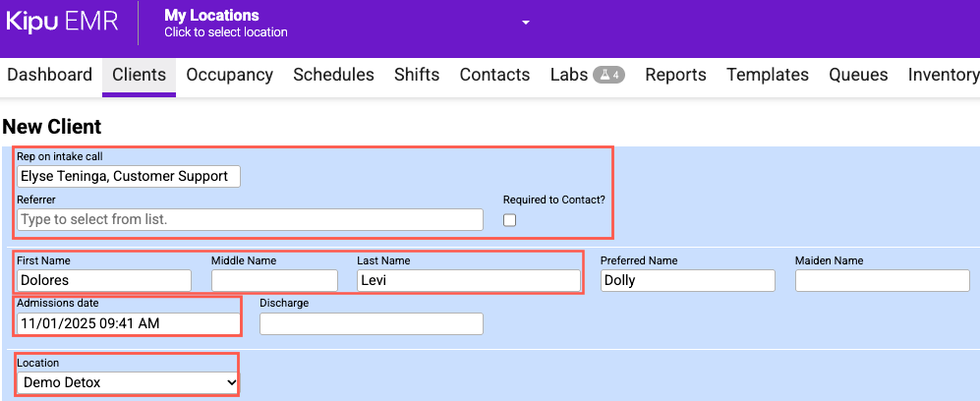This screenshot has width=980, height=401.
Task: Expand the My Locations dropdown arrow
Action: (x=526, y=23)
